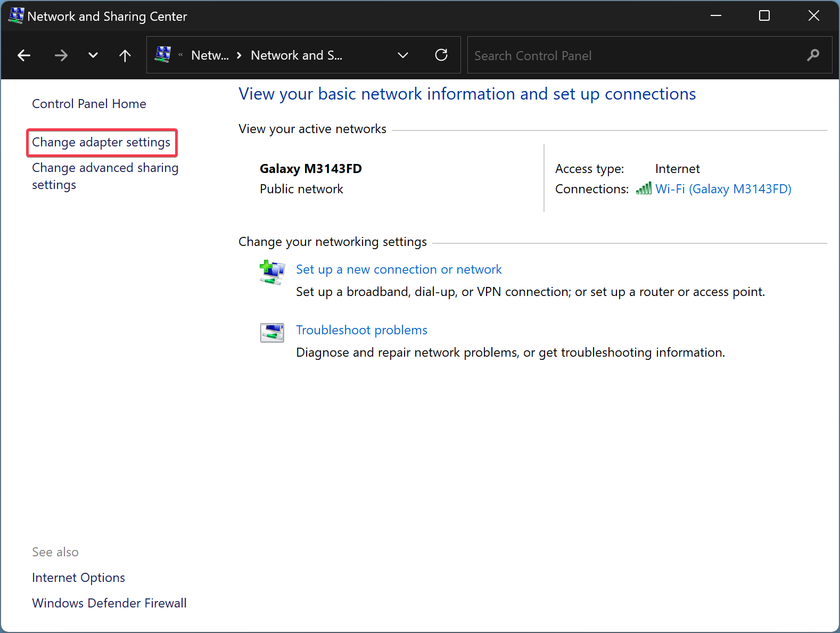Viewport: 840px width, 633px height.
Task: Click the new connection setup icon
Action: pyautogui.click(x=272, y=272)
